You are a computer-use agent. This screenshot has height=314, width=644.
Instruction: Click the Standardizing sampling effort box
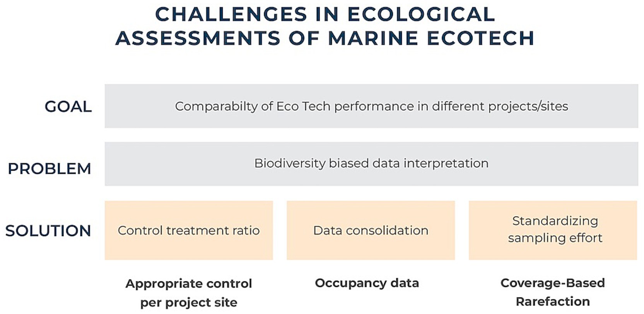tap(553, 230)
